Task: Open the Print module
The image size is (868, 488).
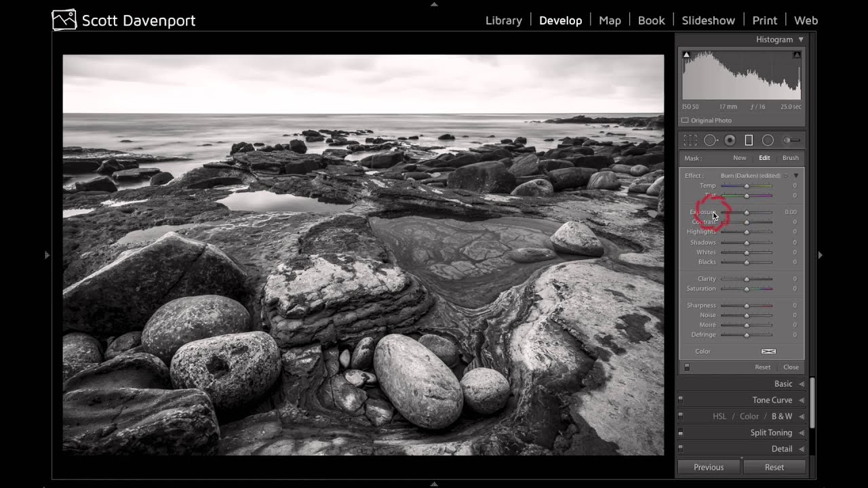Action: pos(764,20)
